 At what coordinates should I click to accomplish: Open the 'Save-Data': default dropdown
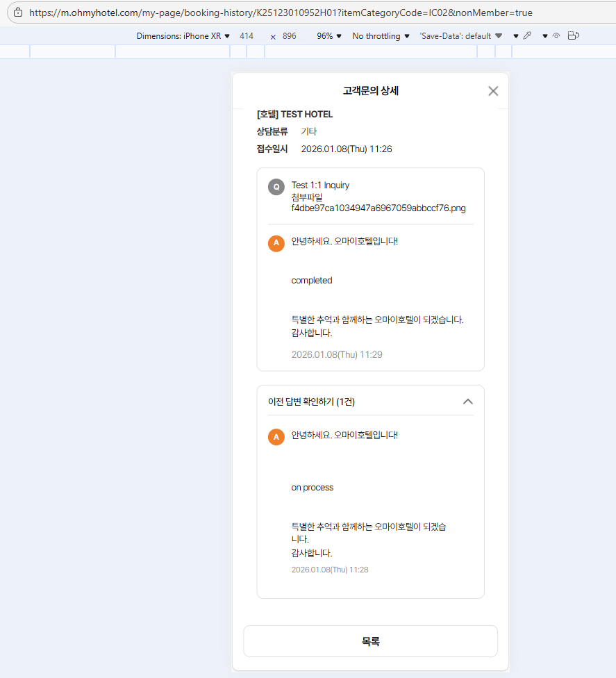click(461, 36)
